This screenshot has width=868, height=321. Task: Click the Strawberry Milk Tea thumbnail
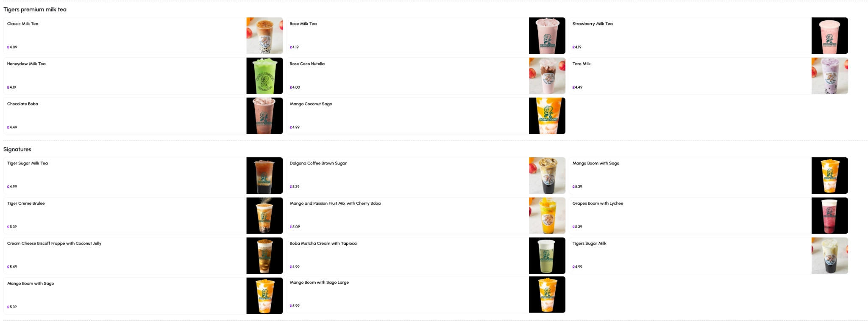pos(829,36)
